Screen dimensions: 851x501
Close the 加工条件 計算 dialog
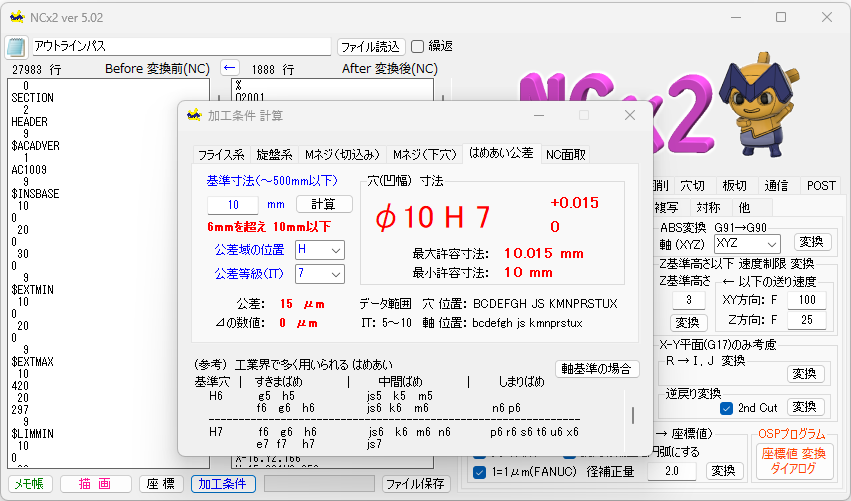click(629, 115)
